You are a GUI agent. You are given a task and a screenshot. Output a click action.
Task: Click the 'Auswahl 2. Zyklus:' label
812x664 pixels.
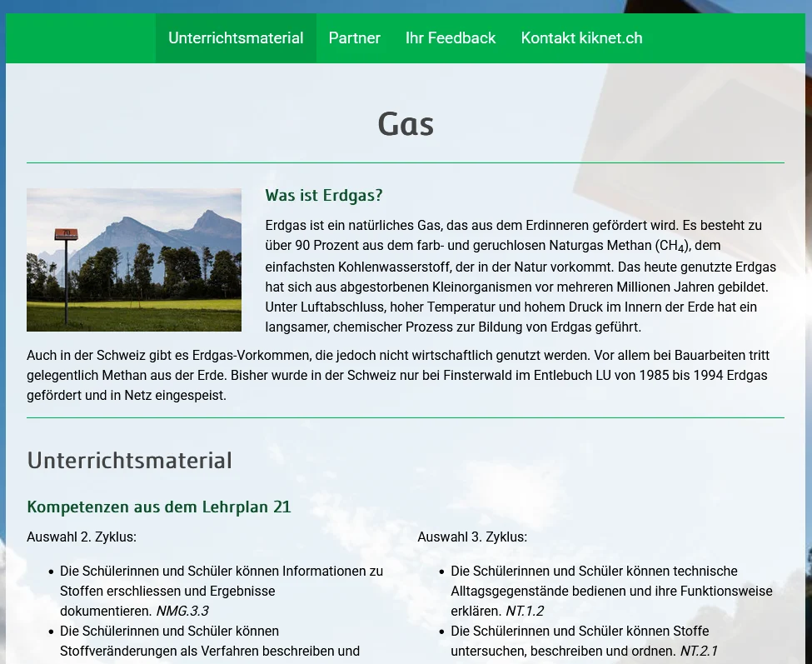(x=82, y=537)
